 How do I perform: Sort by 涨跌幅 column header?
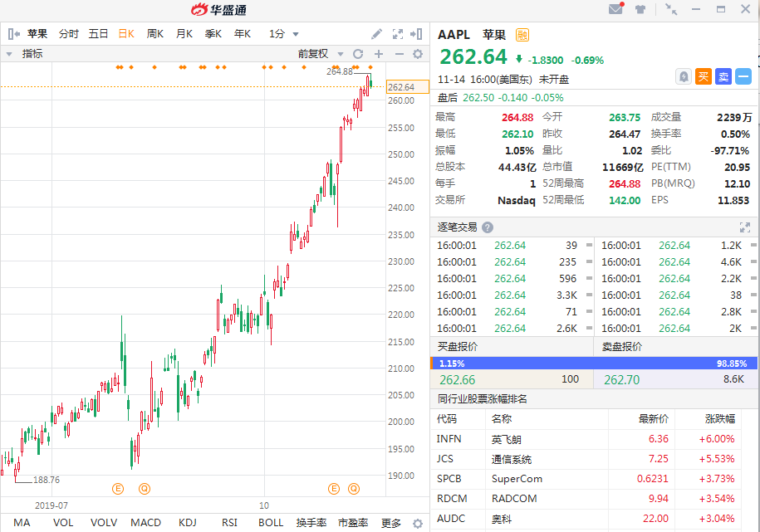coord(720,418)
